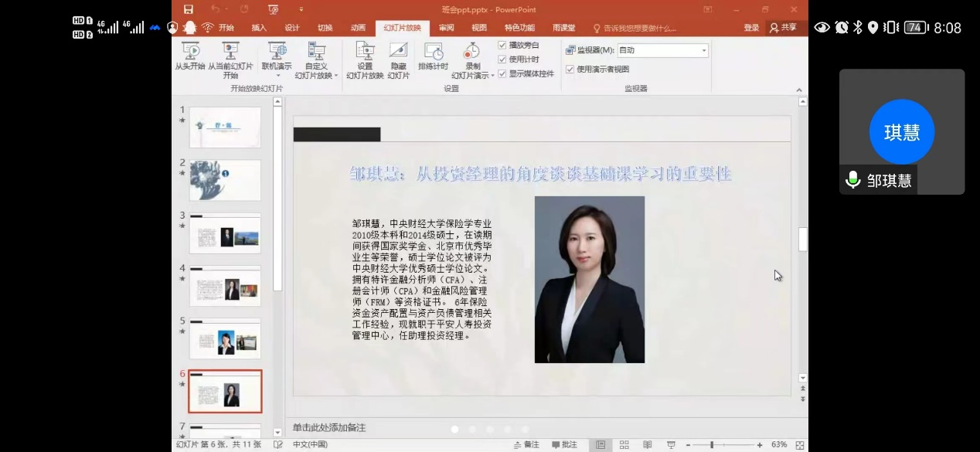Click the 从头开始 slideshow icon
Screen dimensions: 980x452
(x=190, y=52)
